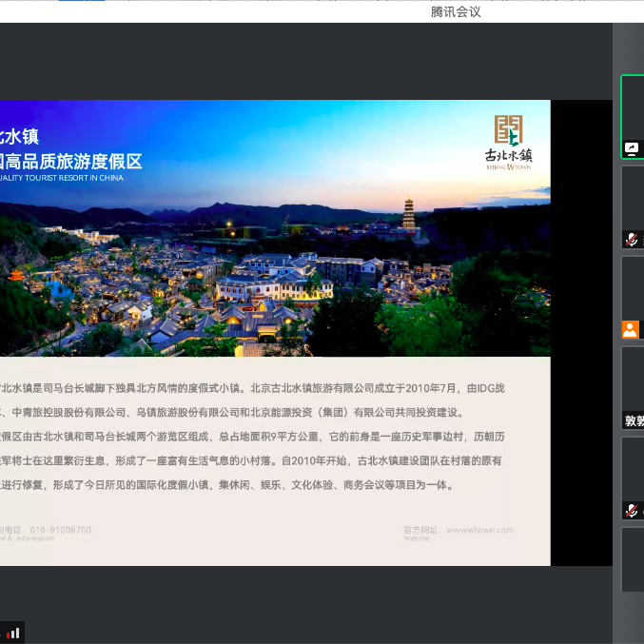This screenshot has height=644, width=644.
Task: Click the English subtitle TOURIST RESORT IN CHINA
Action: point(74,178)
